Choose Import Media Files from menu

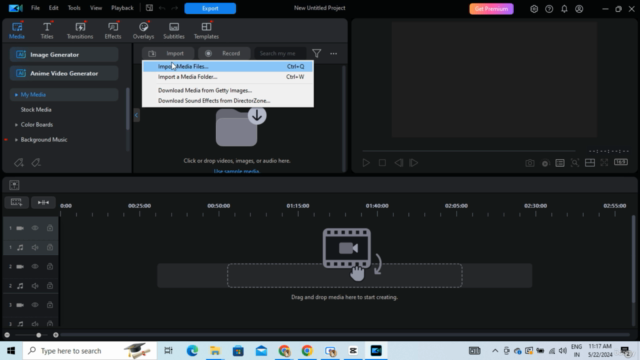tap(228, 66)
